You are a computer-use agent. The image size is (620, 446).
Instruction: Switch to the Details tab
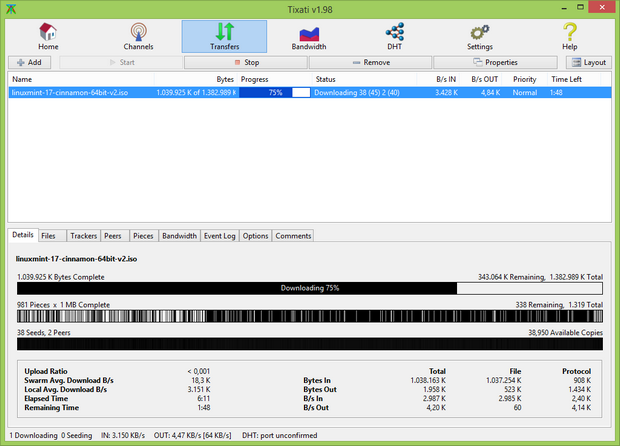[x=23, y=235]
